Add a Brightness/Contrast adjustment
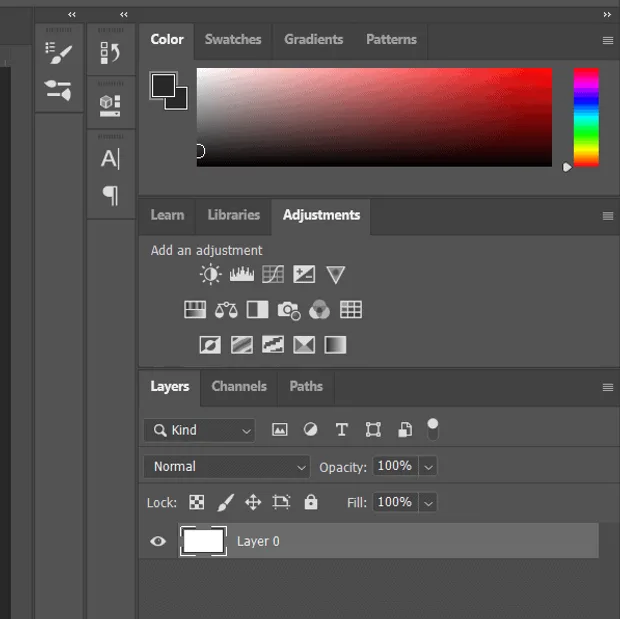The image size is (620, 619). (210, 274)
